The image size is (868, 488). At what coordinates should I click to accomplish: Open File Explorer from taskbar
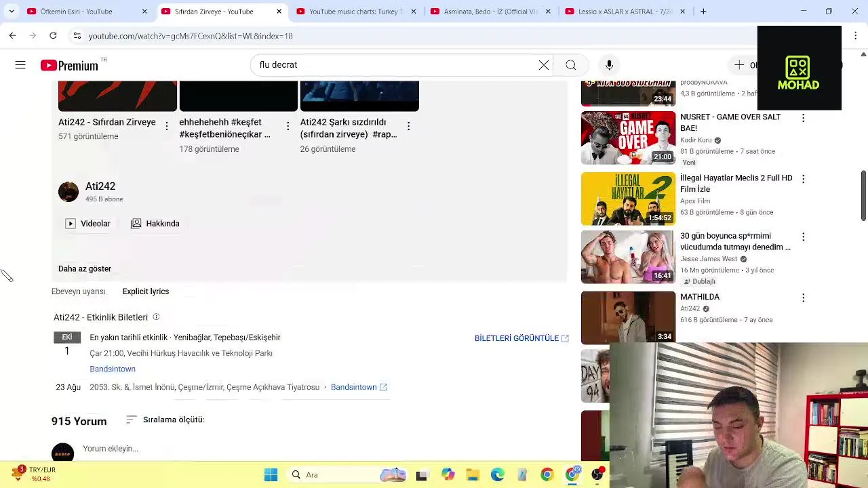point(473,475)
